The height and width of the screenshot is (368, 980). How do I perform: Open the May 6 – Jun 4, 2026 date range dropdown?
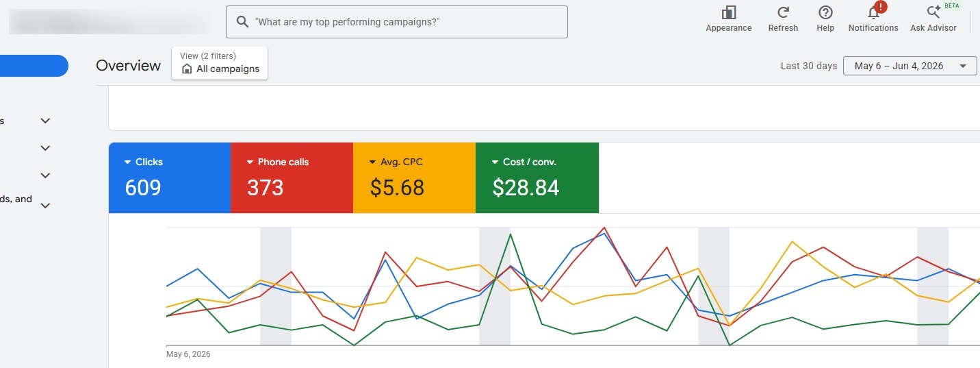910,66
